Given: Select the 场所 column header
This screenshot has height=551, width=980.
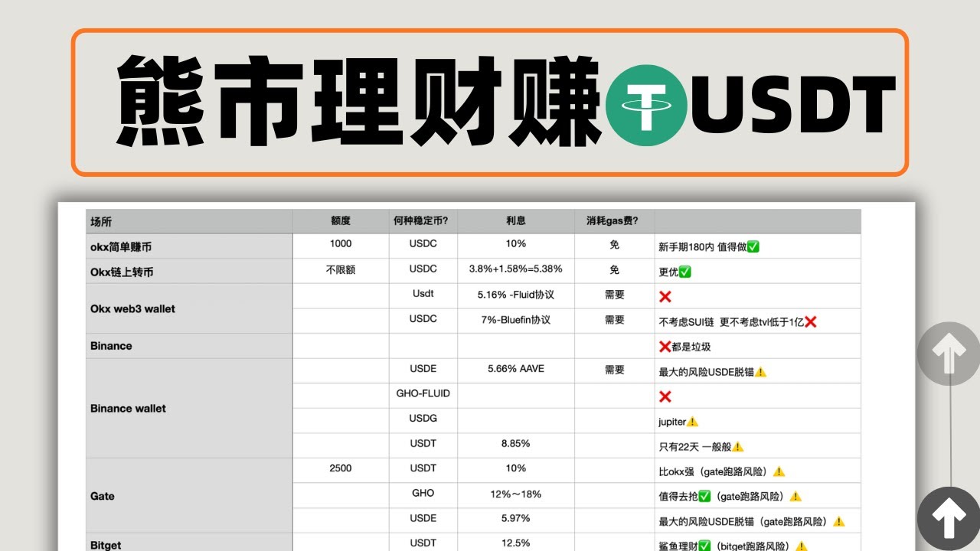Looking at the screenshot, I should [189, 221].
